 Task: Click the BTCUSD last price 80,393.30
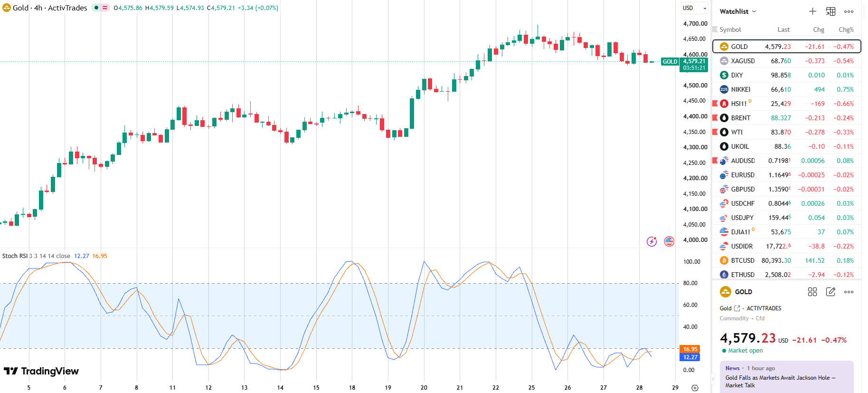coord(776,260)
